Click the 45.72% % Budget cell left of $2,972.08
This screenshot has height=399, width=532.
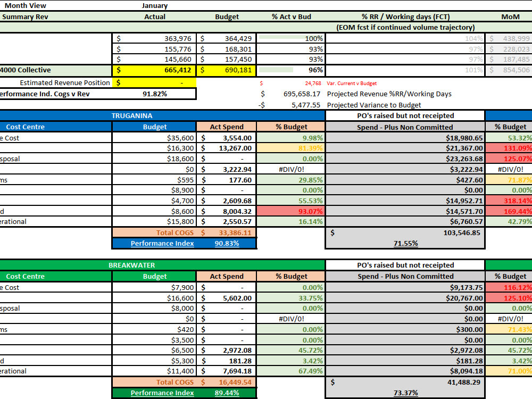pyautogui.click(x=291, y=350)
